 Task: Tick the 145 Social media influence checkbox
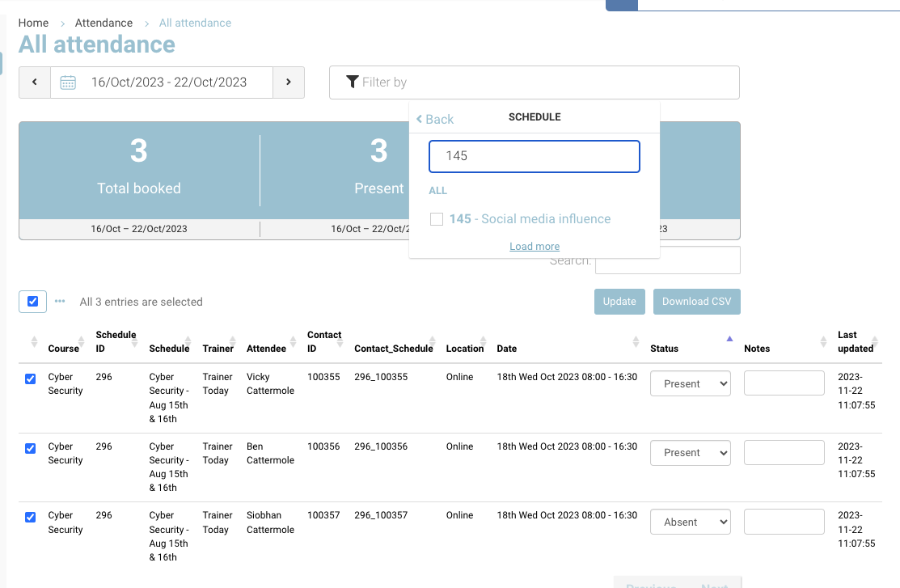point(437,219)
